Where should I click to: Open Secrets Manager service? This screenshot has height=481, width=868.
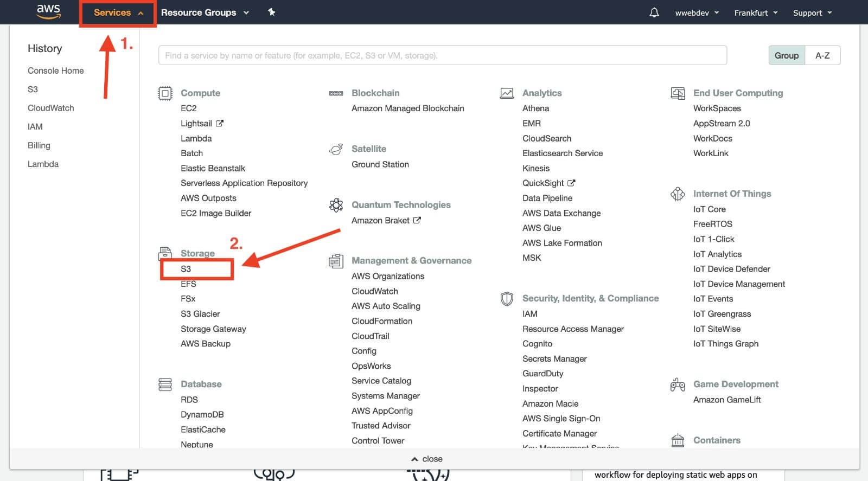tap(554, 359)
